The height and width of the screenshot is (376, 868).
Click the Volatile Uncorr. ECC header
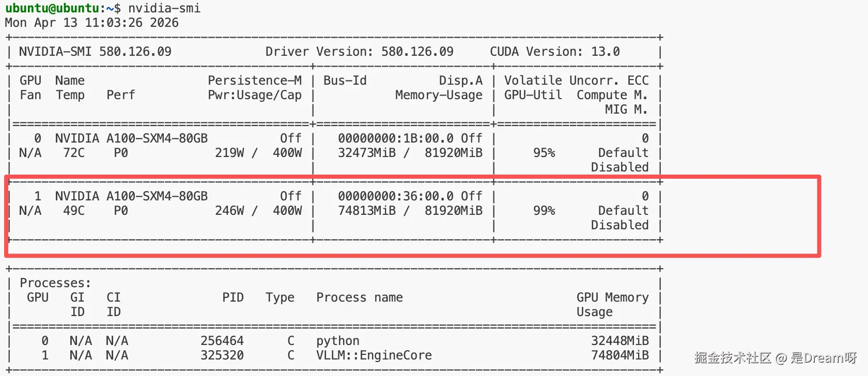point(576,81)
